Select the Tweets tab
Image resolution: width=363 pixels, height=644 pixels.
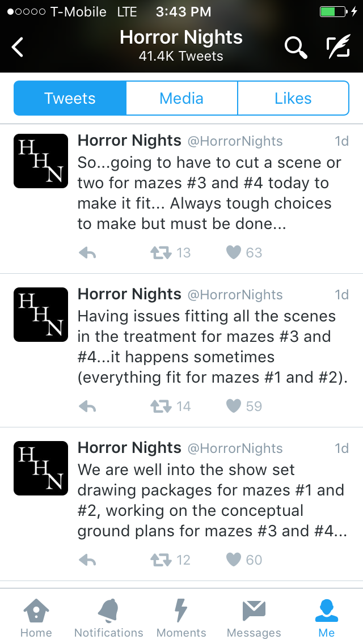70,98
